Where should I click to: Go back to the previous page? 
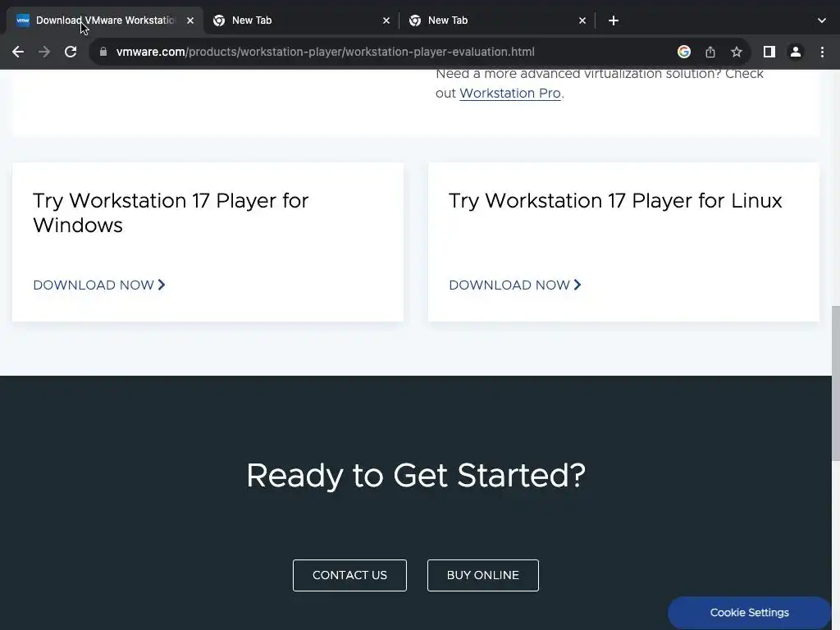pyautogui.click(x=18, y=52)
